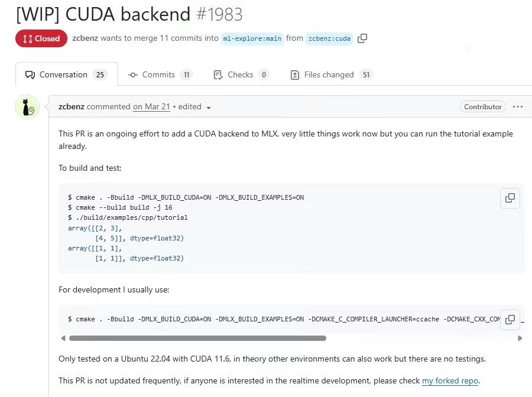Click the copy branch name icon
The image size is (532, 397).
click(362, 38)
